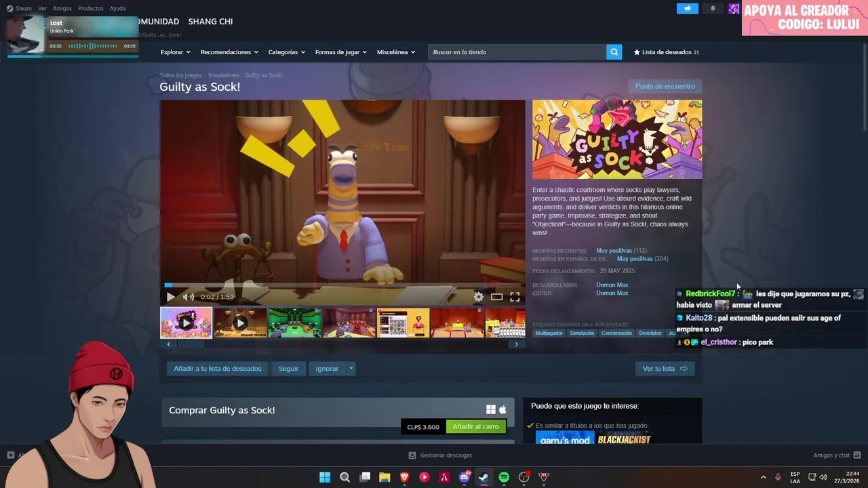Open the developer link Demon Max
Image resolution: width=868 pixels, height=488 pixels.
coord(612,285)
